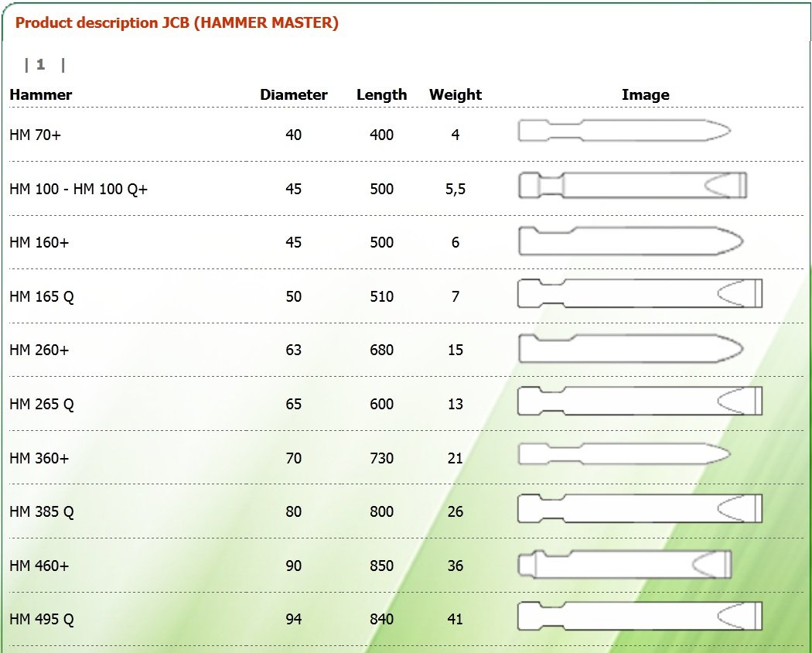Image resolution: width=812 pixels, height=653 pixels.
Task: Click the HM 265 Q chisel image
Action: pos(640,401)
